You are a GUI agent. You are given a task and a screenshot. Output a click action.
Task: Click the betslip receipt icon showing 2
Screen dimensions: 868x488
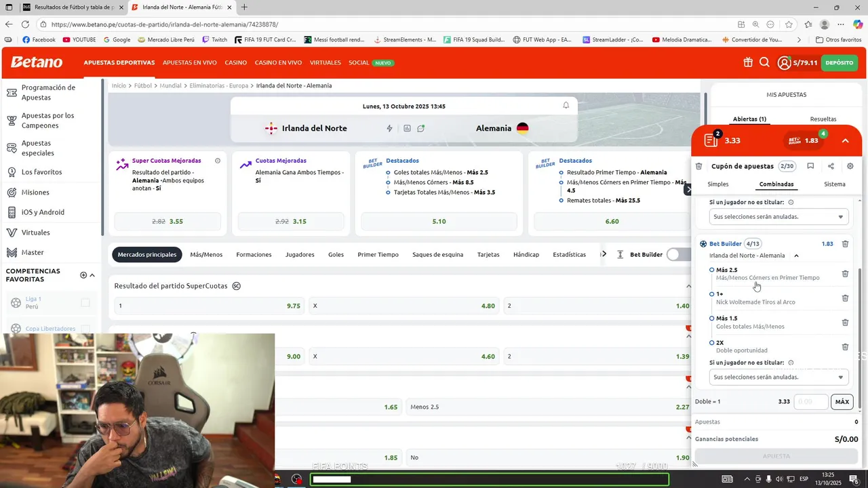pyautogui.click(x=711, y=140)
